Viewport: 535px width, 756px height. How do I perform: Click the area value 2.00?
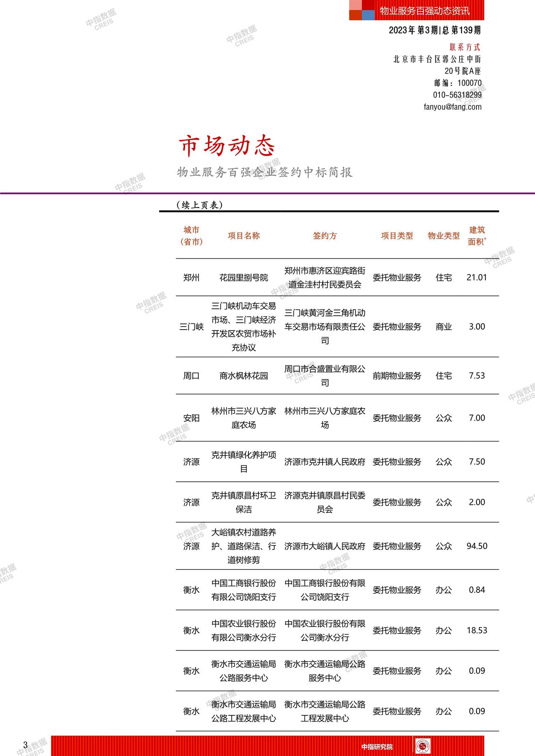(477, 502)
